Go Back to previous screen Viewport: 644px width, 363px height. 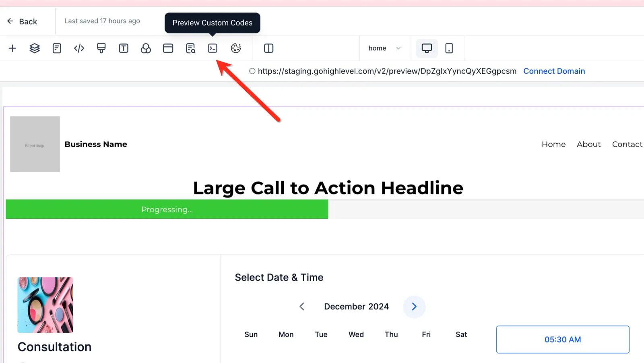pyautogui.click(x=22, y=21)
